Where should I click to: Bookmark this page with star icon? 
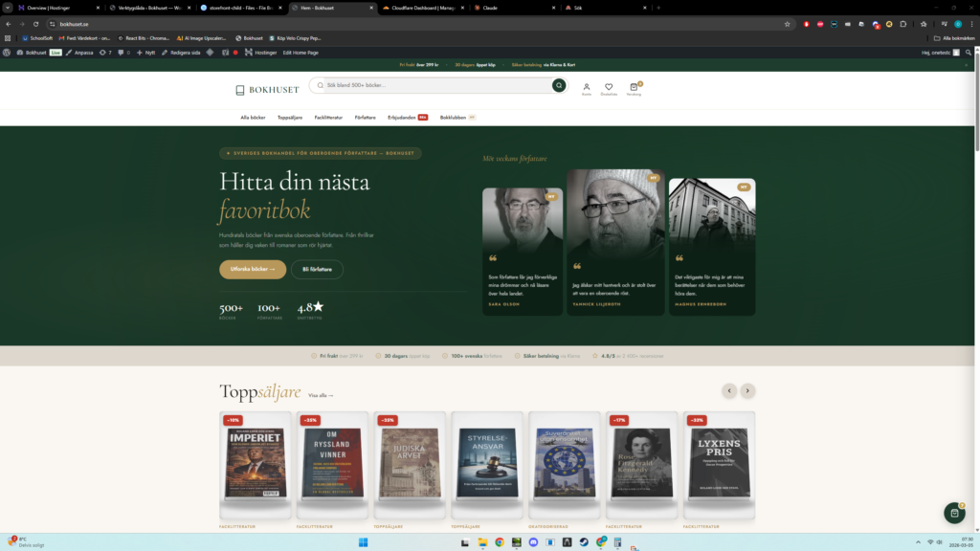(x=787, y=24)
